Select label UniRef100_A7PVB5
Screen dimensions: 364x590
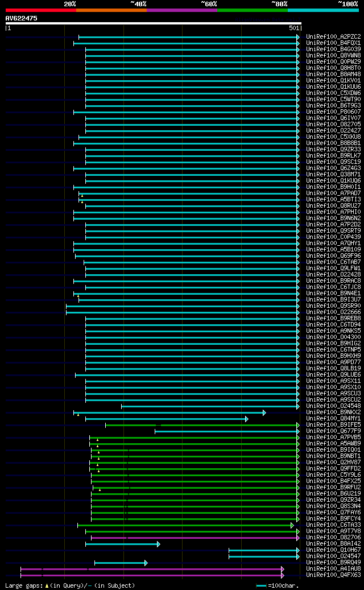[x=333, y=437]
